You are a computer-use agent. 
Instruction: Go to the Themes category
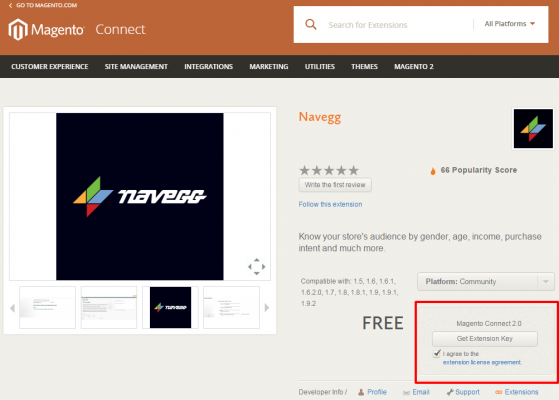(x=364, y=67)
